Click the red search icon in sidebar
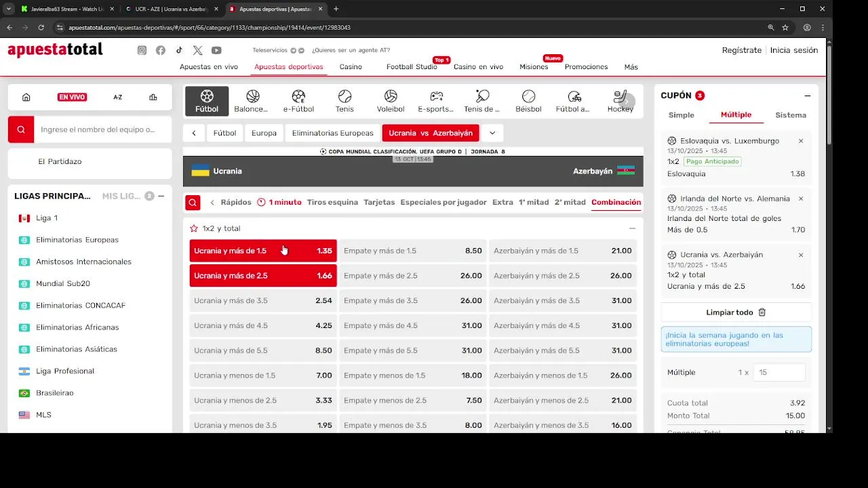Screen dimensions: 868x488 [x=21, y=129]
